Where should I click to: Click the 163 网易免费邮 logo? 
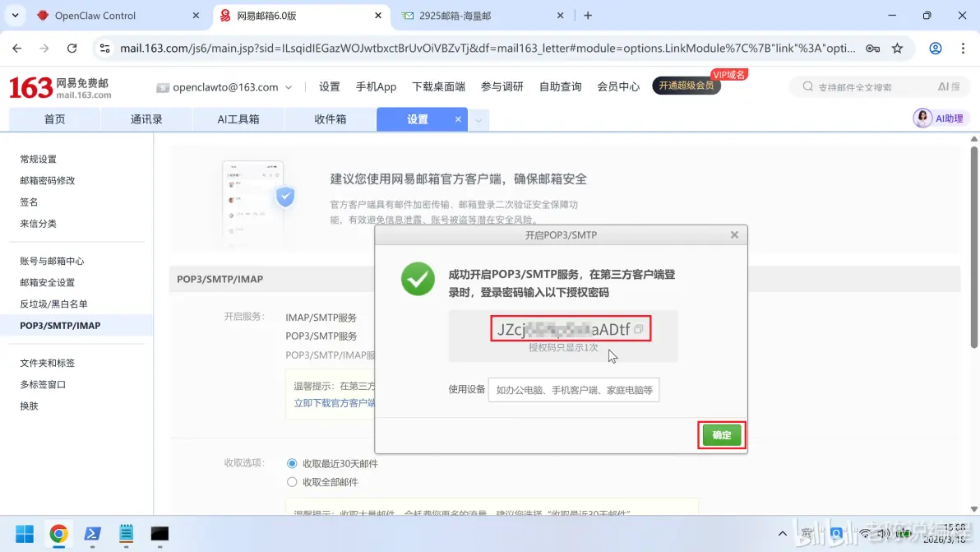tap(60, 87)
